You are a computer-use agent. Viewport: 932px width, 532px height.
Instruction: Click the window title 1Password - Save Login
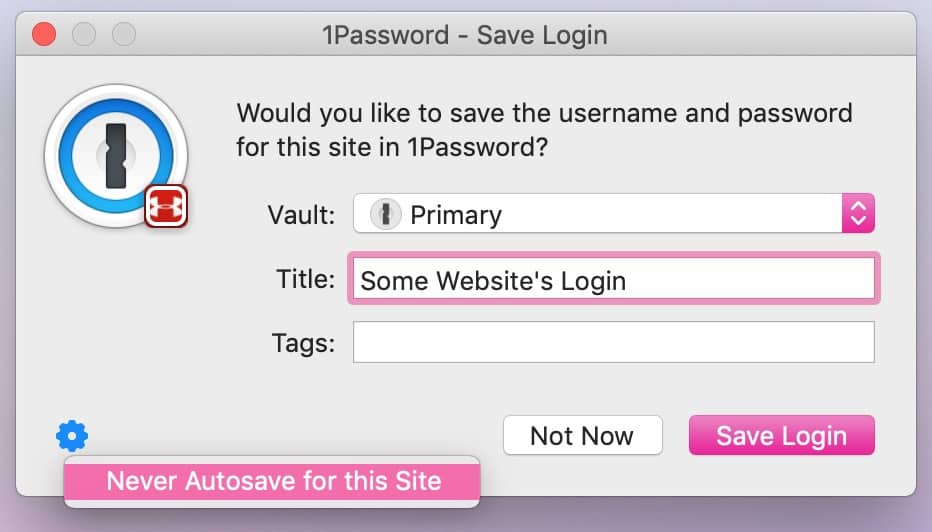point(465,35)
